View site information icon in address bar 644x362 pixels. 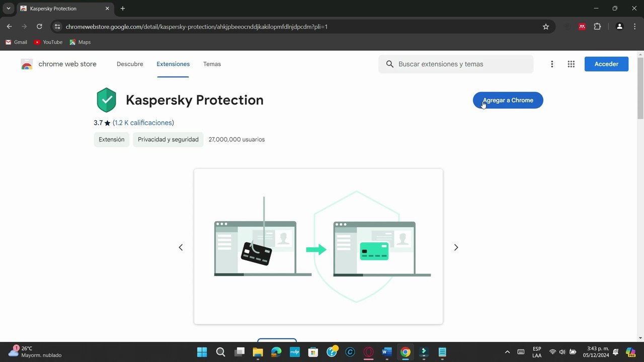[x=57, y=27]
